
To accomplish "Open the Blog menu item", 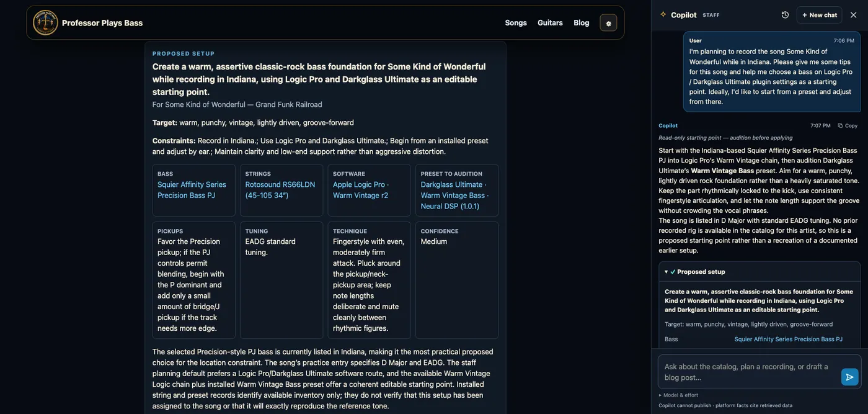I will point(582,23).
